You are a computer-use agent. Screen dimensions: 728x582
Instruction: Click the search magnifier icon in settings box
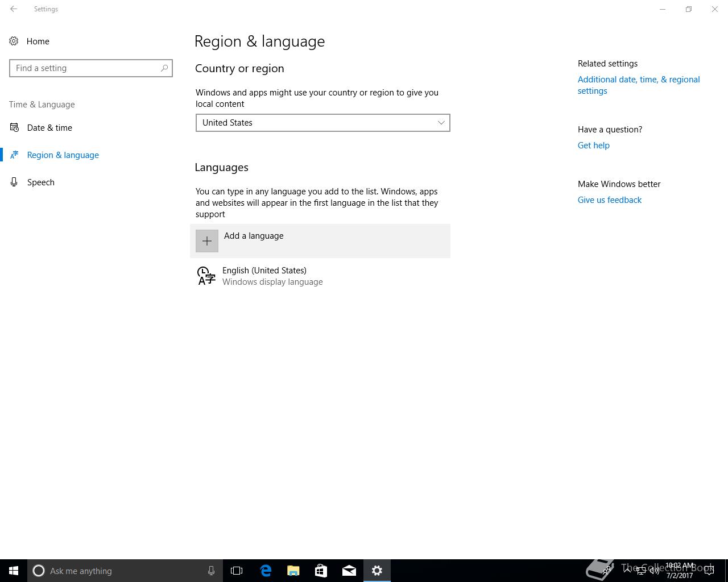[164, 68]
